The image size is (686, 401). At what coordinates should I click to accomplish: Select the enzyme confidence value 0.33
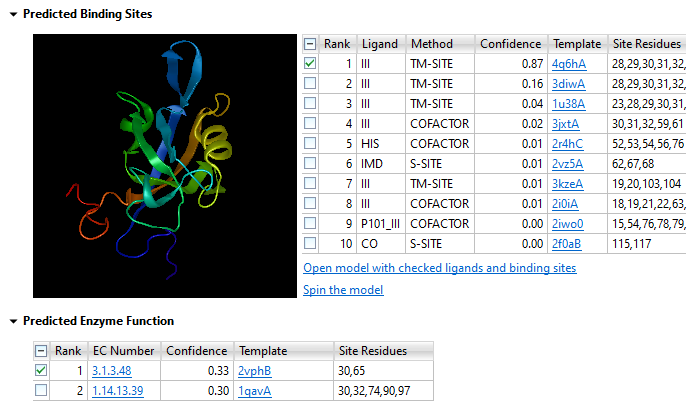tap(218, 371)
